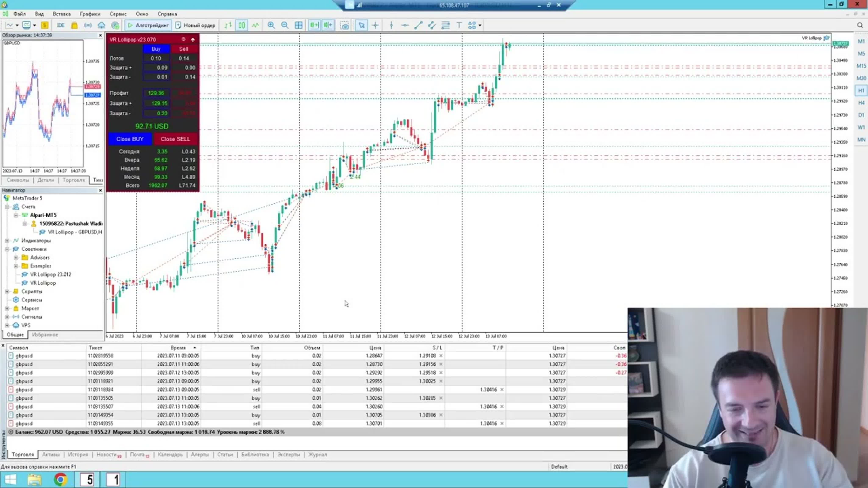This screenshot has width=868, height=488.
Task: Switch to the История tab
Action: click(78, 454)
